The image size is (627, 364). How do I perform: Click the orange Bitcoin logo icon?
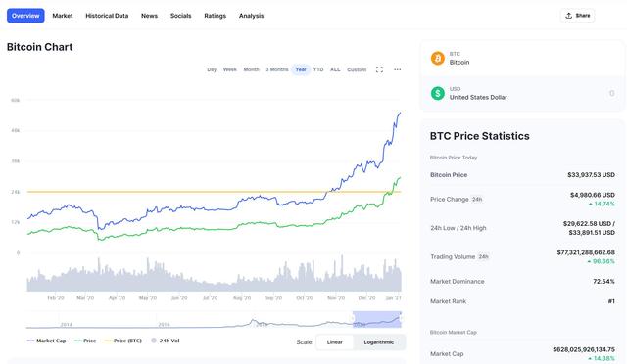438,59
